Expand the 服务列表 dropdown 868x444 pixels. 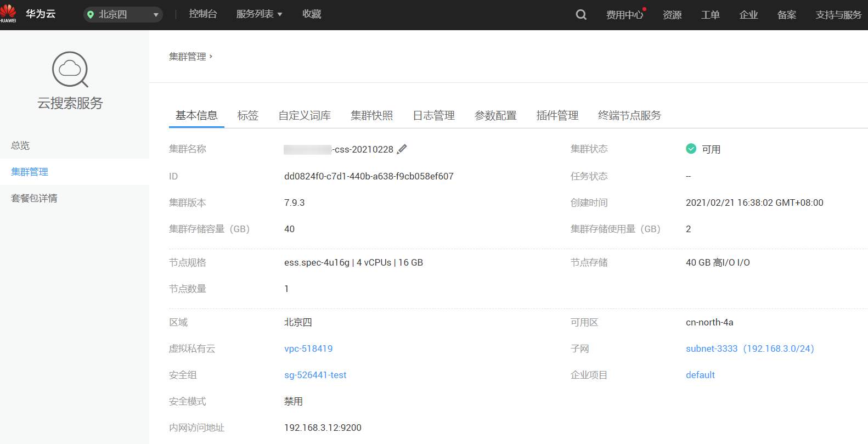point(259,14)
